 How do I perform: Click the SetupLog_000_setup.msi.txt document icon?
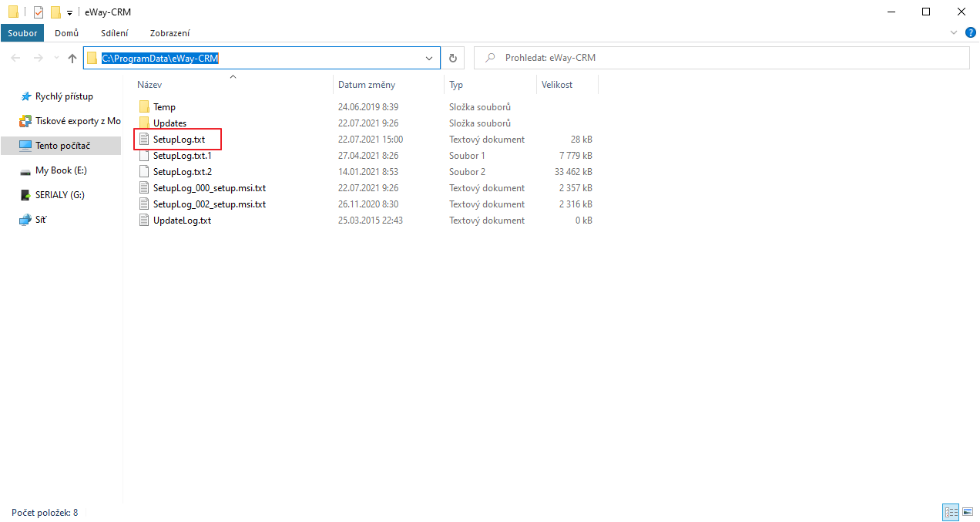144,188
